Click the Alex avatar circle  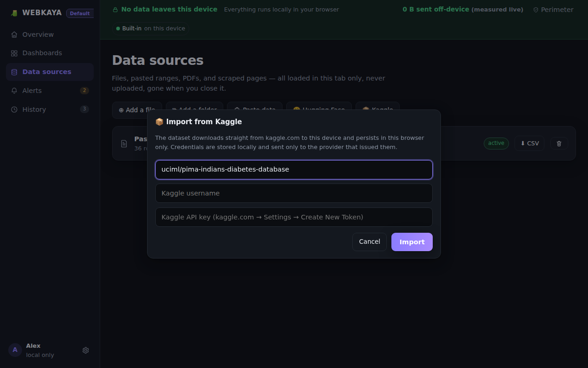[15, 350]
